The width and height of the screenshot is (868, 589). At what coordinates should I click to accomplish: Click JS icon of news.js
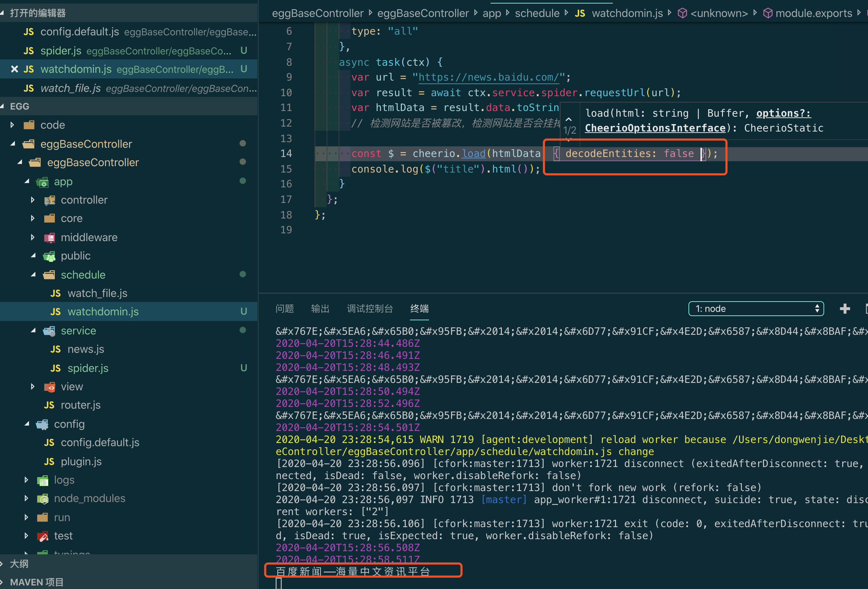click(55, 349)
